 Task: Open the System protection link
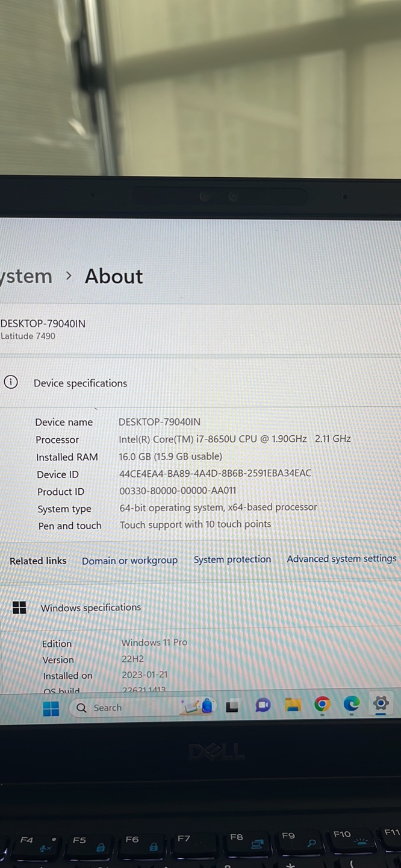coord(232,559)
